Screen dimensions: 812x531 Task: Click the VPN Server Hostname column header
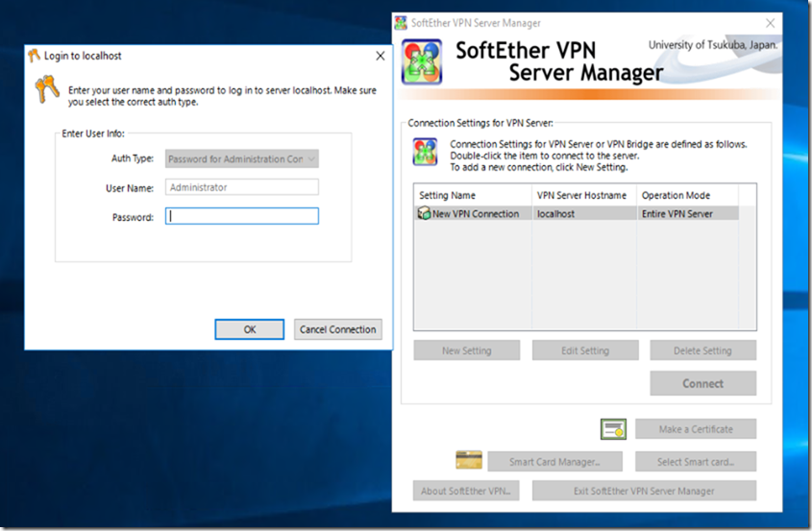point(583,195)
